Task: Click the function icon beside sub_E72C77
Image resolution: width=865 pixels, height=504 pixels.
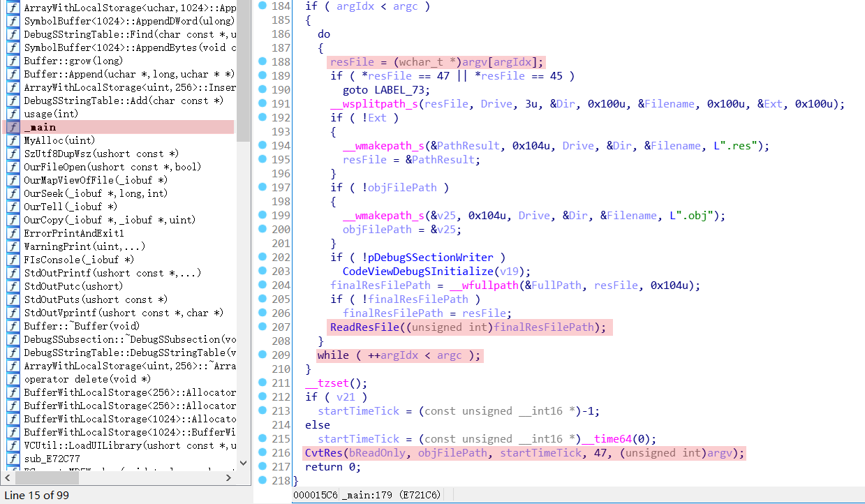Action: (x=13, y=459)
